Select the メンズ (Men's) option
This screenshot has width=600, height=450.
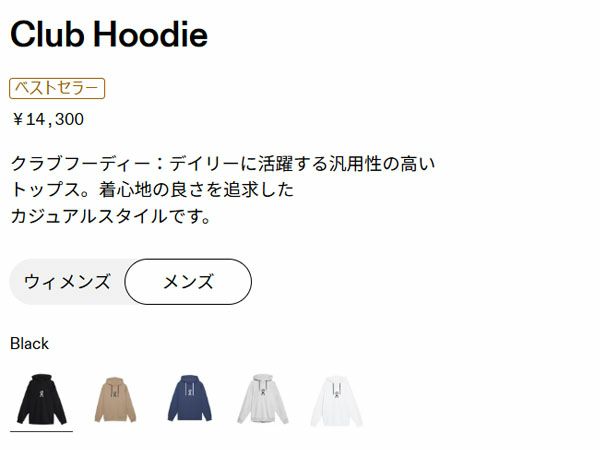188,282
